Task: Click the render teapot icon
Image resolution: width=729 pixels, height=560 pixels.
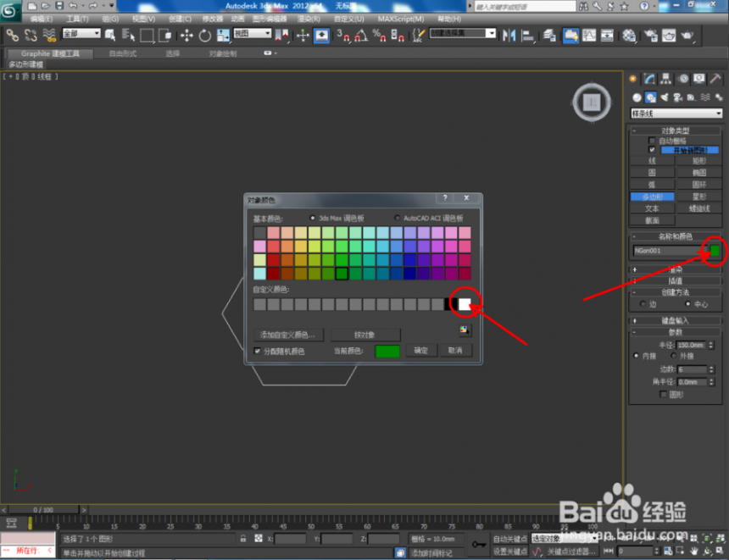Action: (x=688, y=36)
